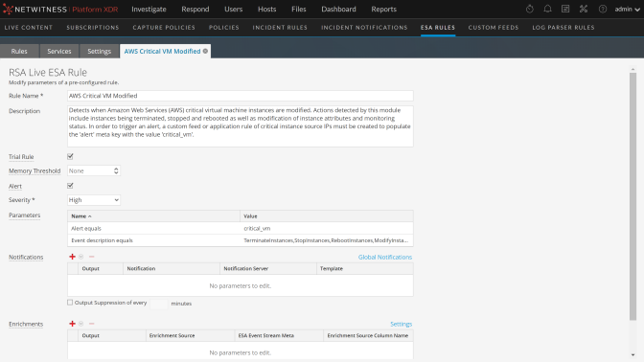Click the TerminateInstances value cell
The height and width of the screenshot is (362, 644).
click(x=327, y=240)
